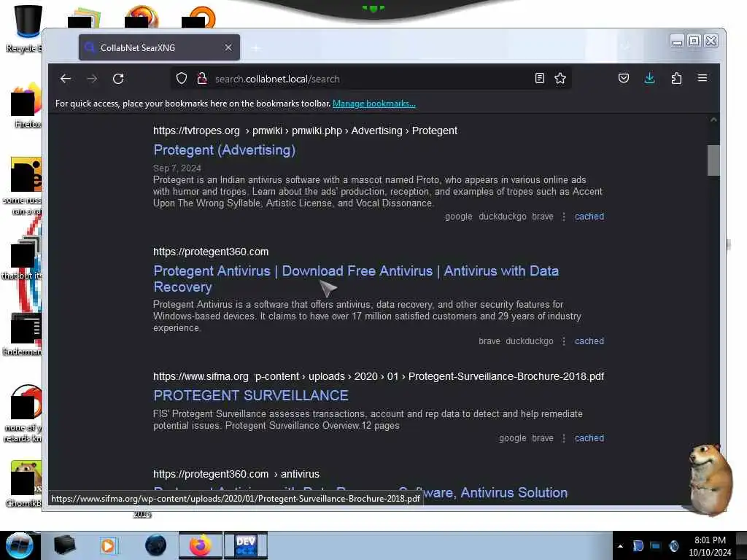747x560 pixels.
Task: Click the insecure connection padlock icon
Action: pyautogui.click(x=202, y=78)
